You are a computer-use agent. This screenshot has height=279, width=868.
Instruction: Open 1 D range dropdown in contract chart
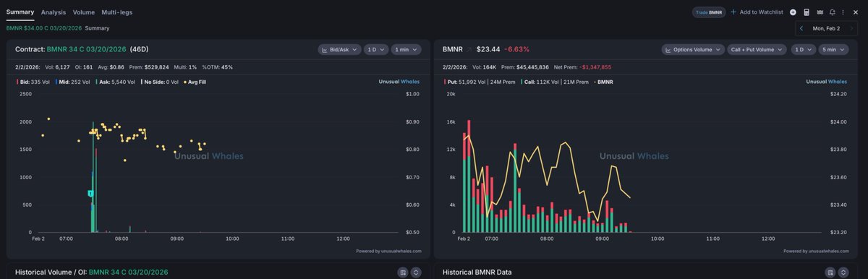(x=375, y=50)
